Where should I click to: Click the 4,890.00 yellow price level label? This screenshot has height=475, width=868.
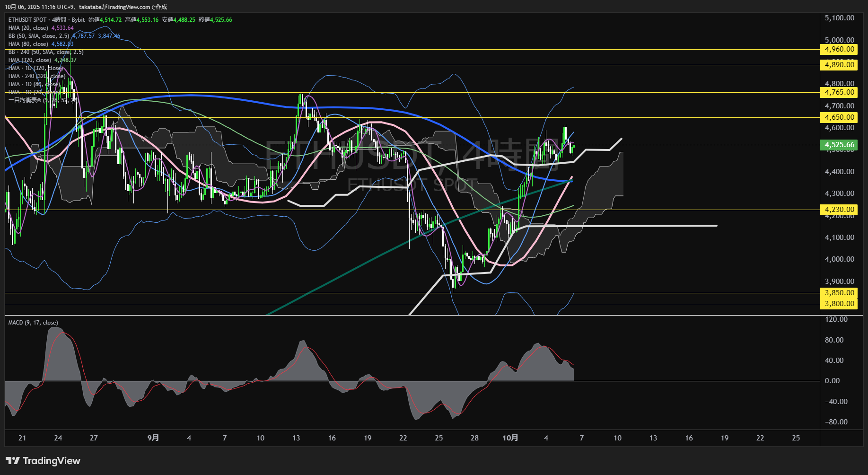tap(839, 65)
